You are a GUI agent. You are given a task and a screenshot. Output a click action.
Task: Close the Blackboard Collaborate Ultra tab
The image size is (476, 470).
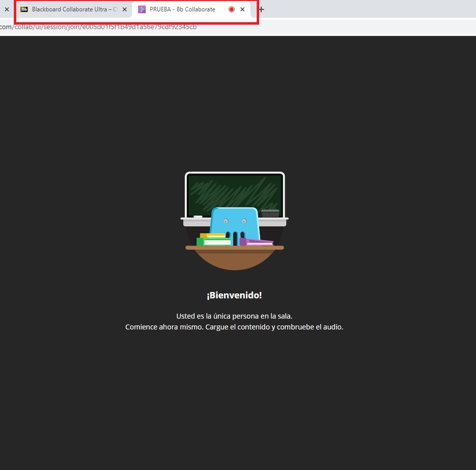(x=125, y=9)
